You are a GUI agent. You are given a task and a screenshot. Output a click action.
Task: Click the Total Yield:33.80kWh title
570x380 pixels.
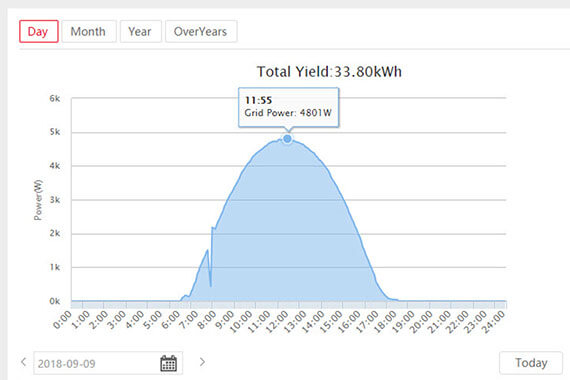click(329, 72)
